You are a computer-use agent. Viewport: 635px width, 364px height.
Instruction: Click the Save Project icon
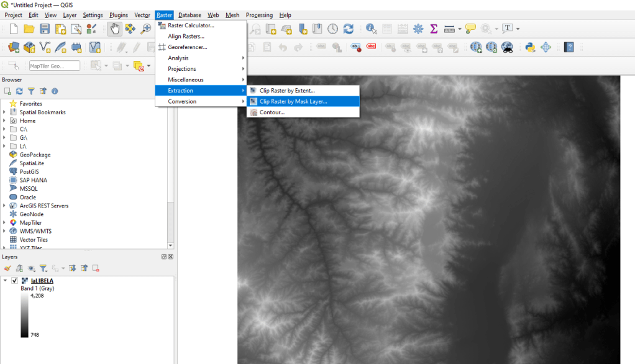45,29
